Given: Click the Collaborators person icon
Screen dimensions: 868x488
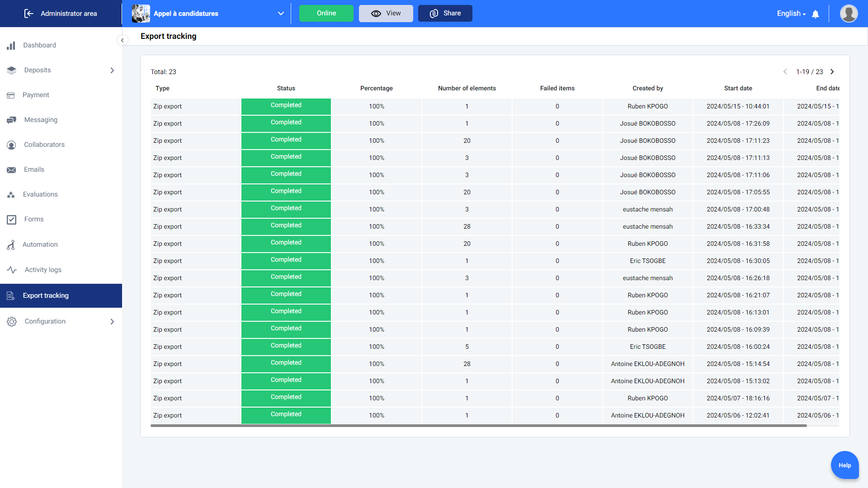Looking at the screenshot, I should pyautogui.click(x=12, y=145).
